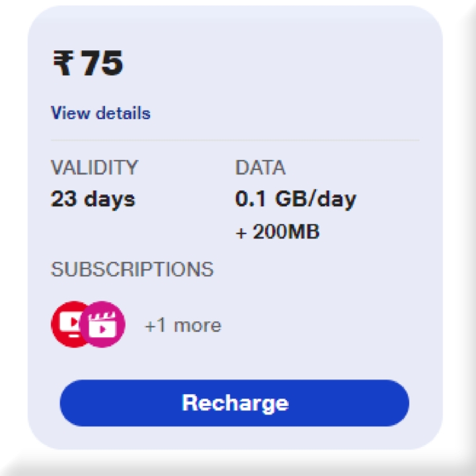
Task: Open the View details link
Action: [100, 113]
